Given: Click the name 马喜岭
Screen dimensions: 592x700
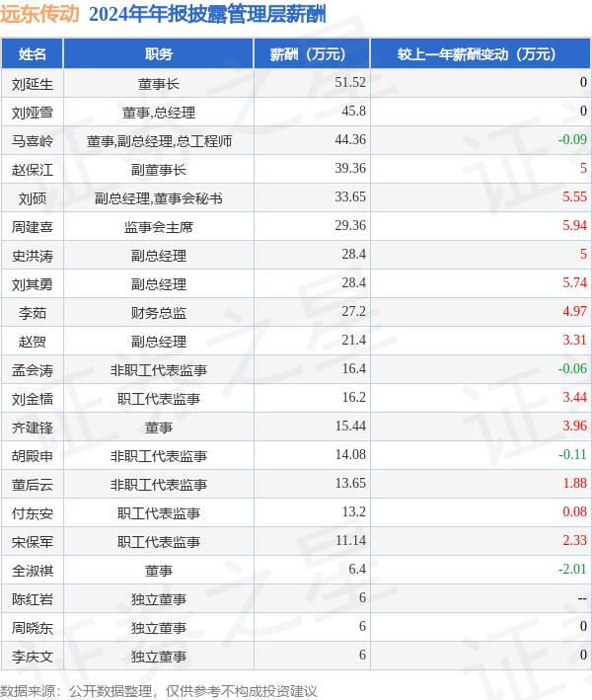Looking at the screenshot, I should click(33, 140).
